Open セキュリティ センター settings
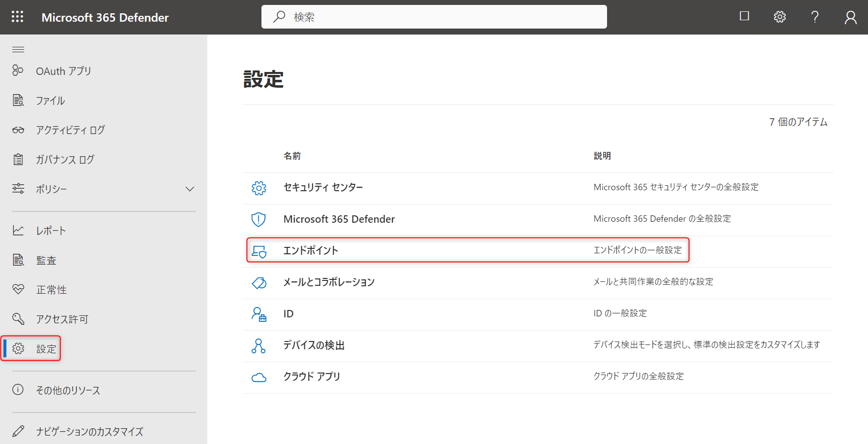868x444 pixels. tap(323, 187)
